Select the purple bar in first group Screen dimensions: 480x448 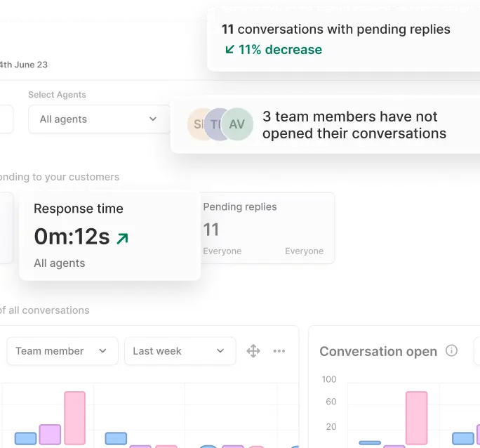[50, 434]
